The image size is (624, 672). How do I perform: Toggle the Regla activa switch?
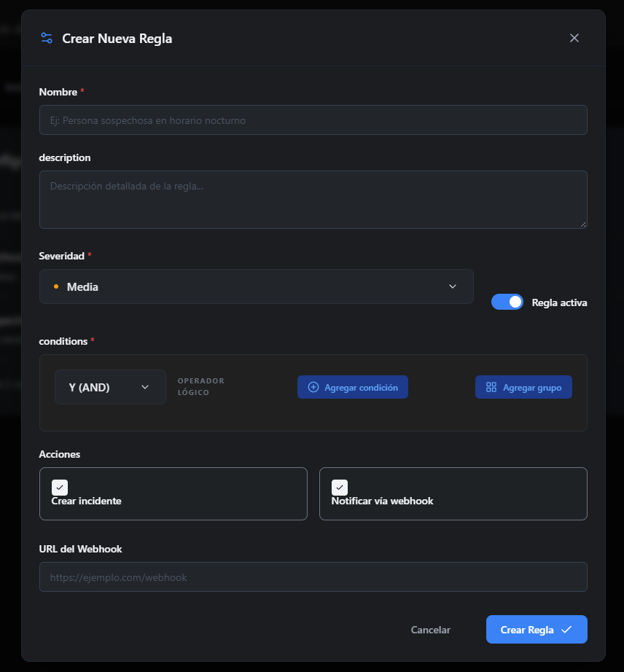pos(507,302)
